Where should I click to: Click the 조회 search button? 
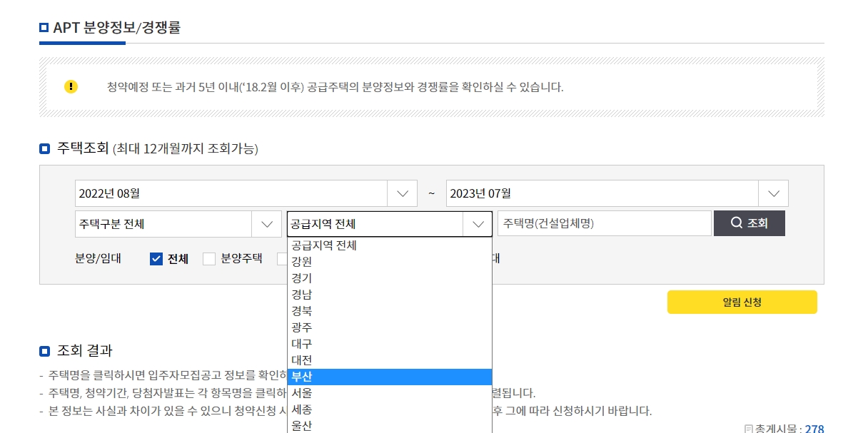750,223
